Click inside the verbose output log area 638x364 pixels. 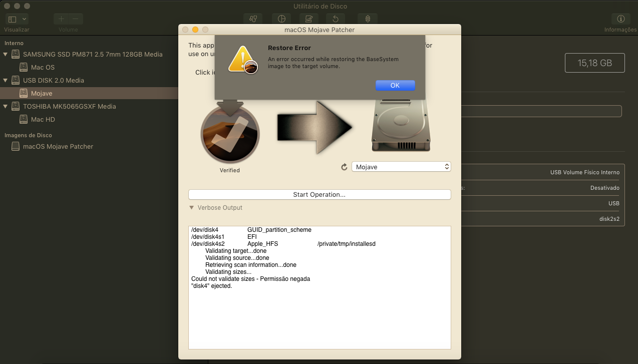click(x=320, y=287)
